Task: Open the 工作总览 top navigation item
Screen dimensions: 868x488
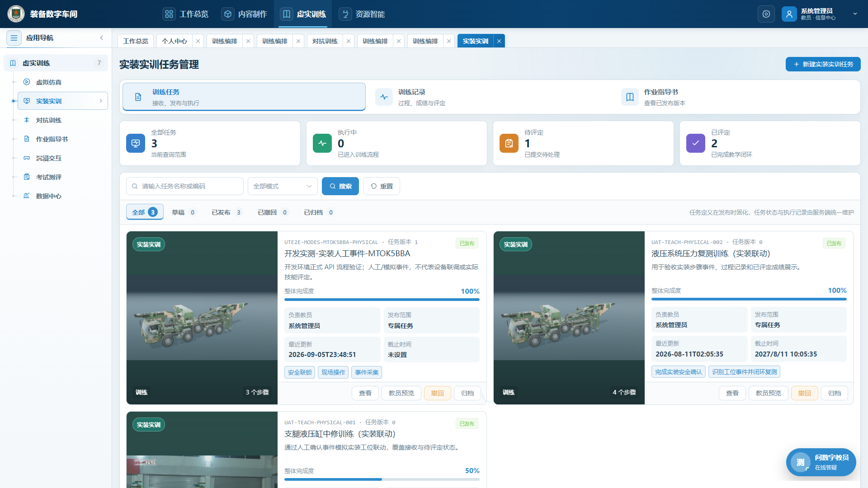Action: pyautogui.click(x=185, y=14)
